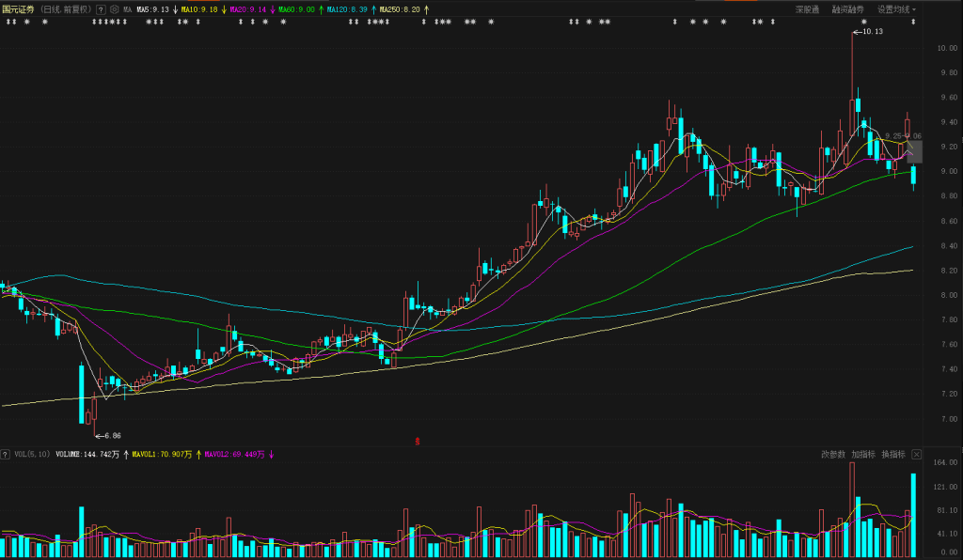This screenshot has width=963, height=560.
Task: Click the 改参数 button
Action: (833, 454)
